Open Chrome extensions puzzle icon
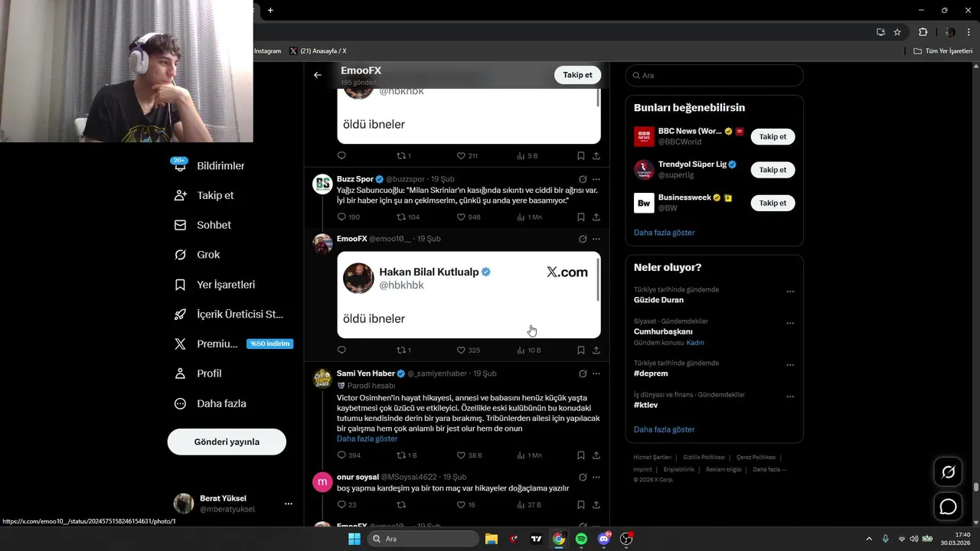This screenshot has height=551, width=980. [x=923, y=32]
